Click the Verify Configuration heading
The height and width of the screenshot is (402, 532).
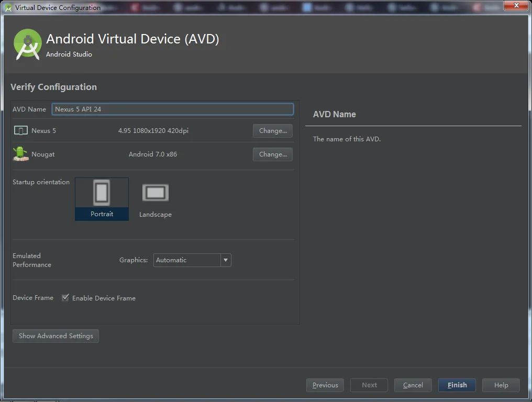[x=53, y=87]
